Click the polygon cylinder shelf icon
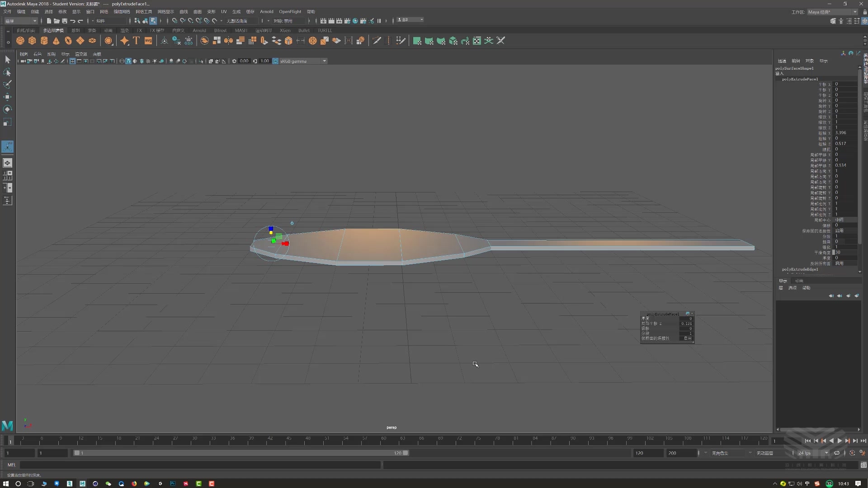 tap(44, 41)
